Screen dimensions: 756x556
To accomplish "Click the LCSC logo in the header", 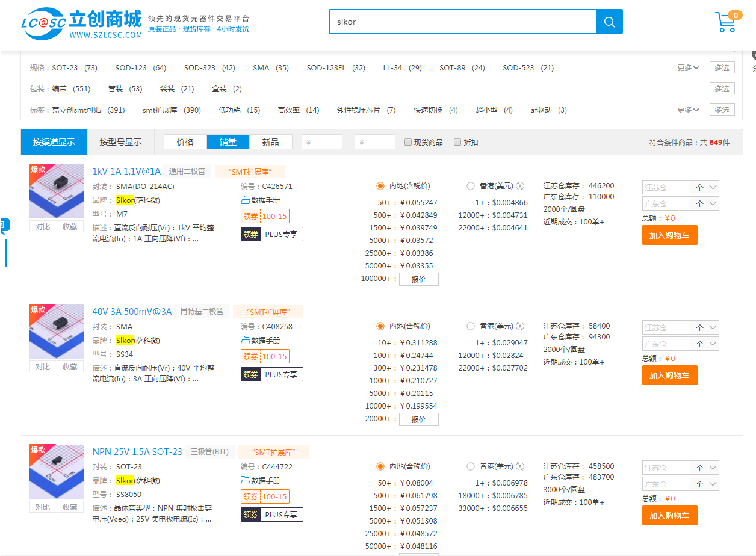I will tap(82, 23).
